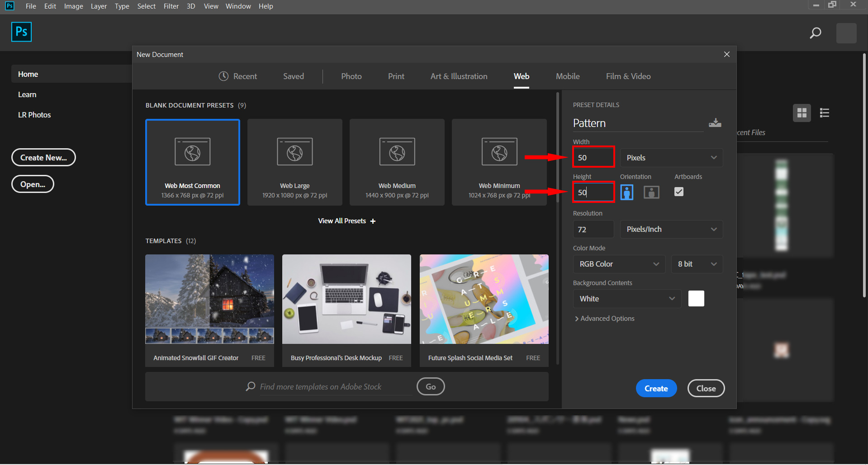
Task: Click the blue Create button
Action: 656,388
